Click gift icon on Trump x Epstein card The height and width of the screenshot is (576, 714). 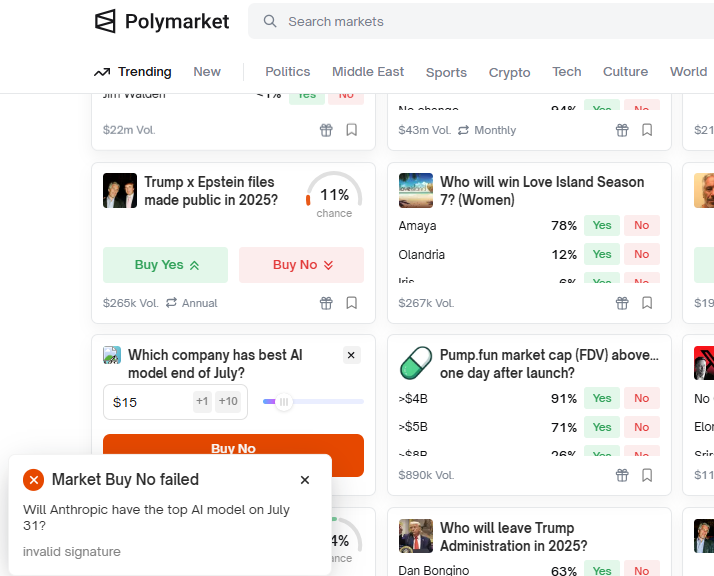[326, 303]
